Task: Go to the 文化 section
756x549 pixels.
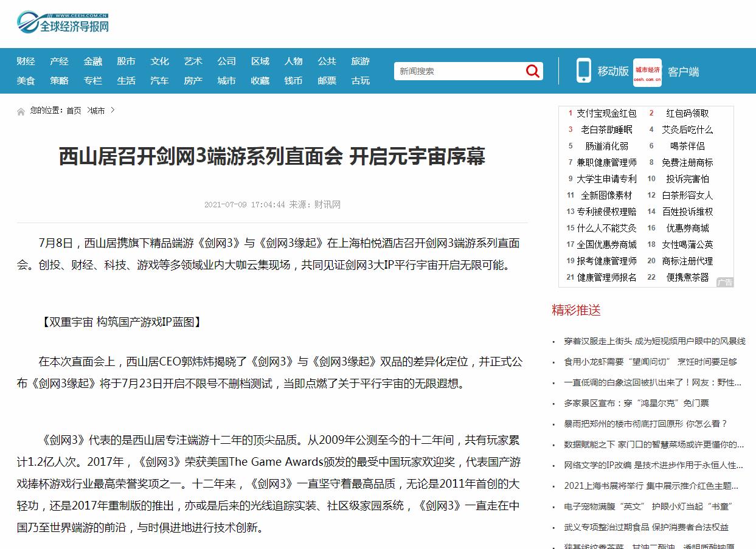Action: 160,61
